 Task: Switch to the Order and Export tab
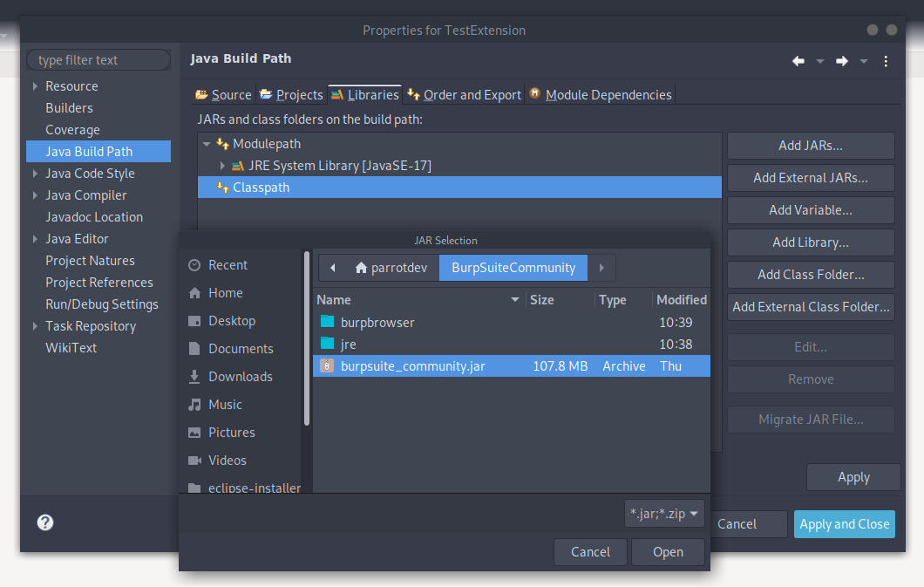(465, 95)
